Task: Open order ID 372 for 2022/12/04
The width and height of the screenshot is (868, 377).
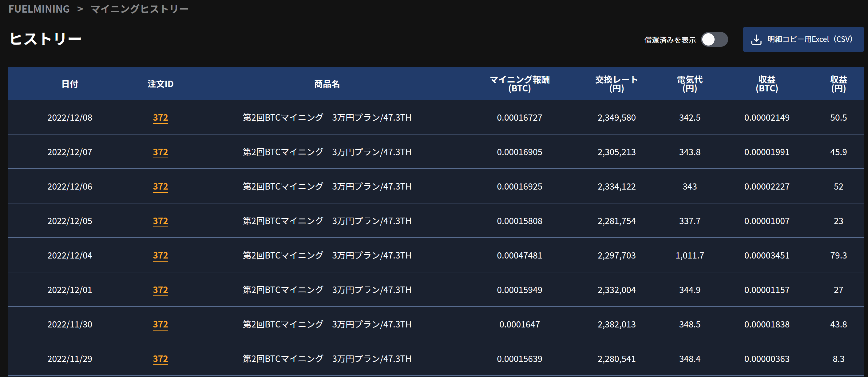Action: pyautogui.click(x=161, y=255)
